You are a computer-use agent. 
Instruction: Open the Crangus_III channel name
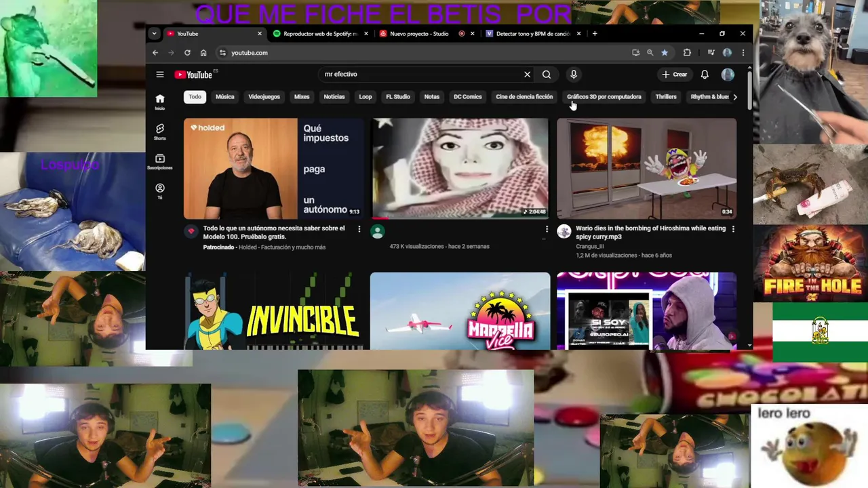click(x=589, y=247)
